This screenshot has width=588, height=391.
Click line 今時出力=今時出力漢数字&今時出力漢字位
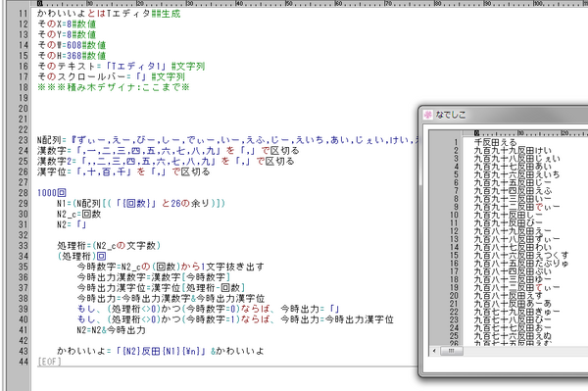171,299
